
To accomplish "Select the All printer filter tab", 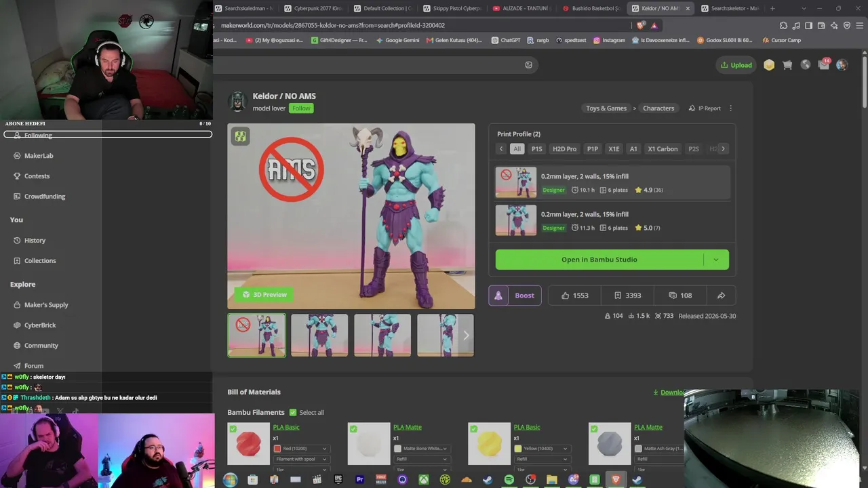I will pos(517,149).
